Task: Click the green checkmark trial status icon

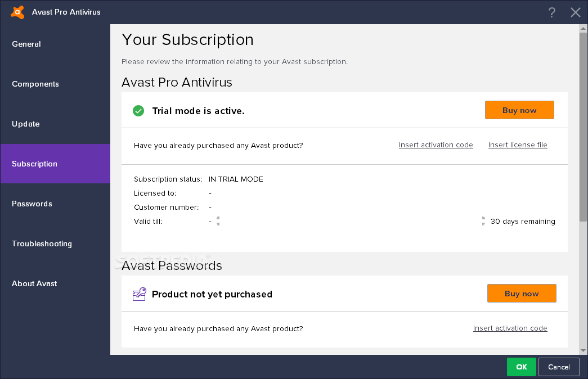Action: click(x=138, y=111)
